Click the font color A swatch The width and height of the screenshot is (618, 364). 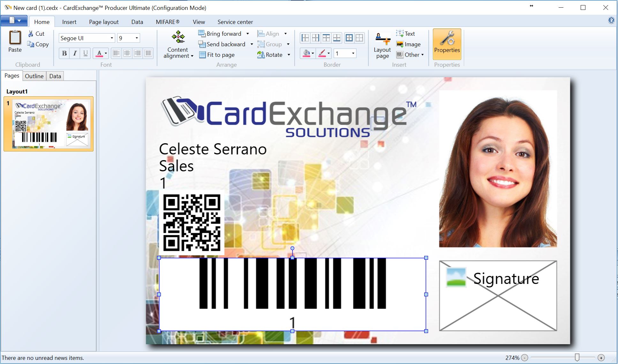[x=99, y=53]
